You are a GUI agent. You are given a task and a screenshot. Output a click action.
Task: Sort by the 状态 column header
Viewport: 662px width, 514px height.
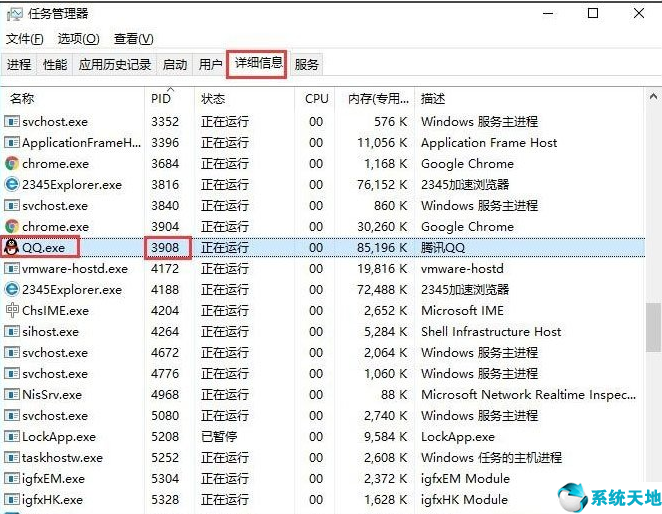point(244,99)
